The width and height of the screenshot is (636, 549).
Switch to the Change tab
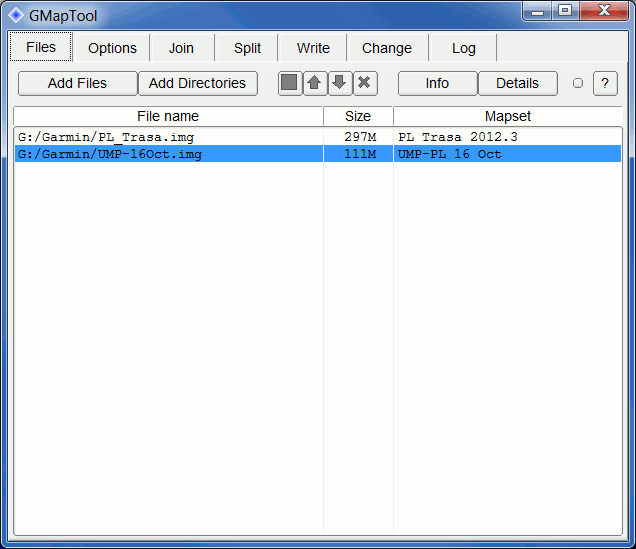tap(387, 48)
